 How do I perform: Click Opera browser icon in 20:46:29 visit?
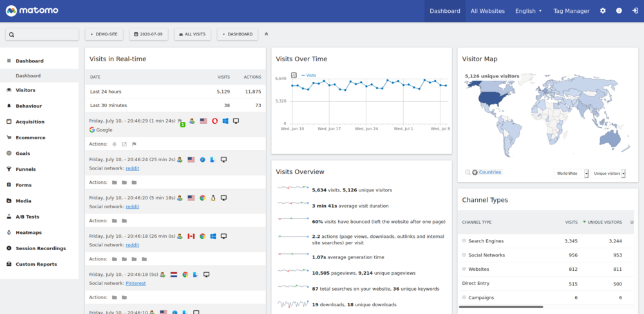[x=214, y=121]
